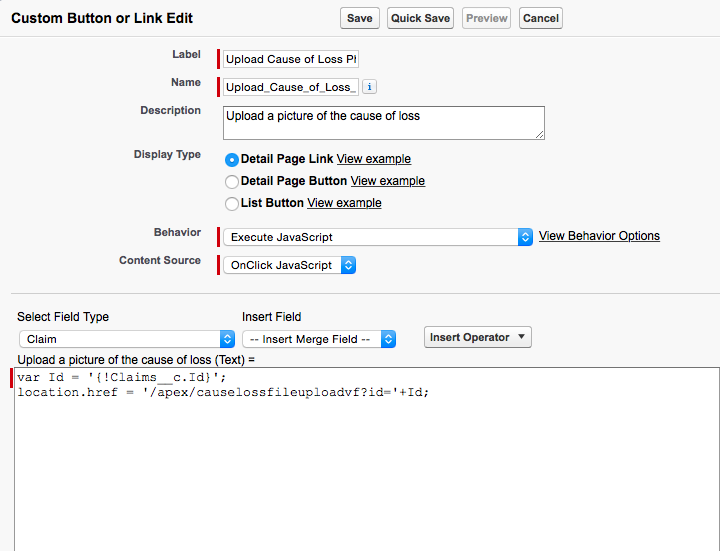Choose the List Button radio option

[232, 203]
